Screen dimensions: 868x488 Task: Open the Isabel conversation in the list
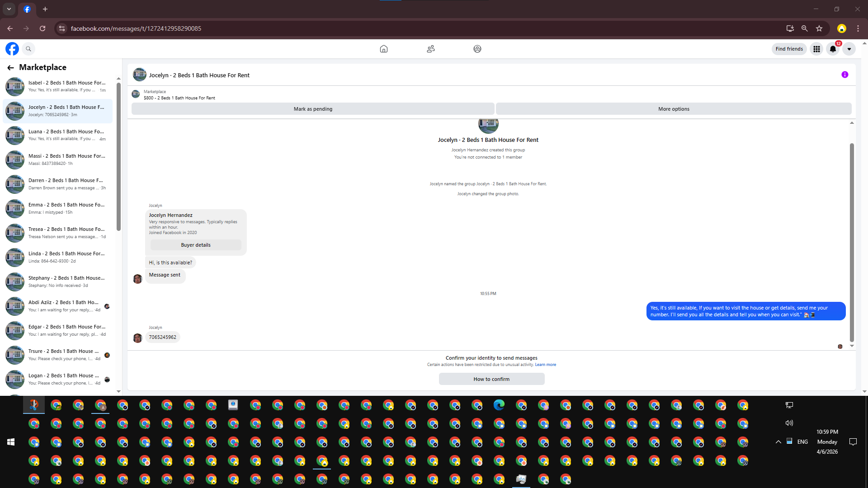coord(58,86)
